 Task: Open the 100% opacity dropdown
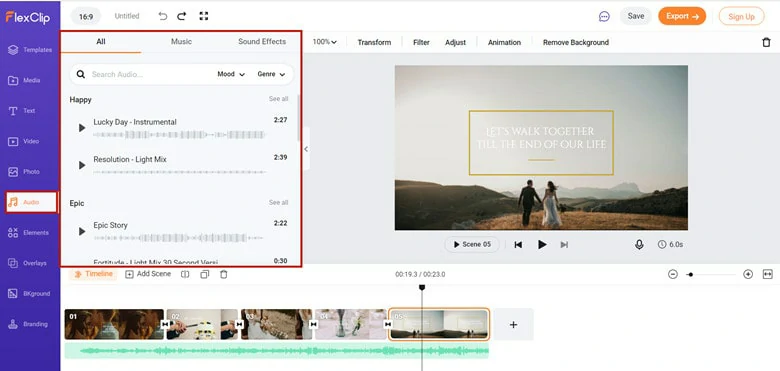[x=324, y=42]
